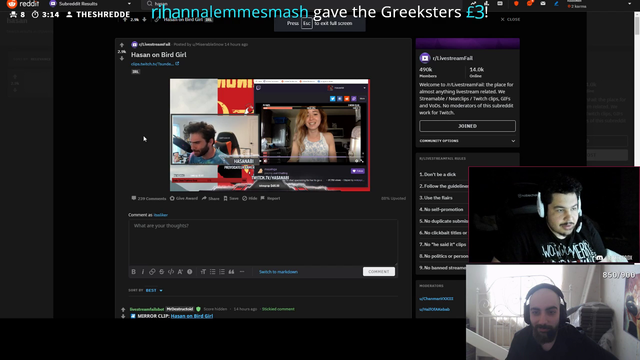The height and width of the screenshot is (360, 640).
Task: Open the Subreddit Results dropdown
Action: coord(90,4)
